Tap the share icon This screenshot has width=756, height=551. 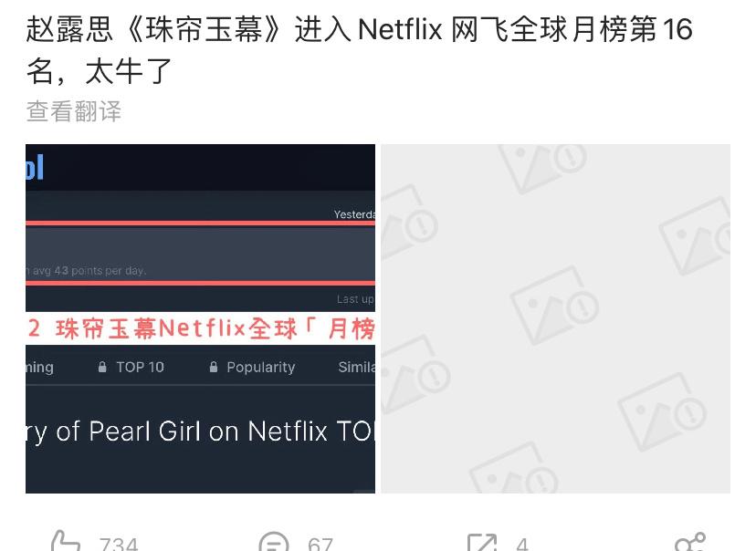coord(690,543)
